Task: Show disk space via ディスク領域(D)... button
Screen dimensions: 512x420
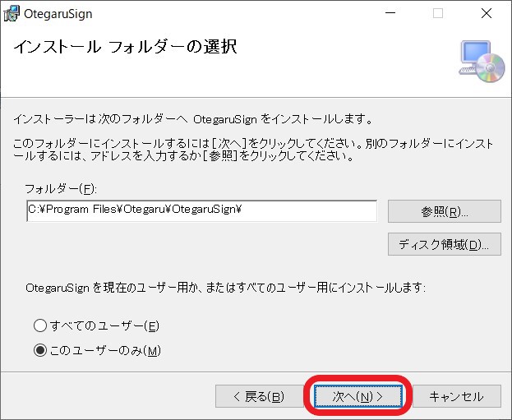Action: coord(444,244)
